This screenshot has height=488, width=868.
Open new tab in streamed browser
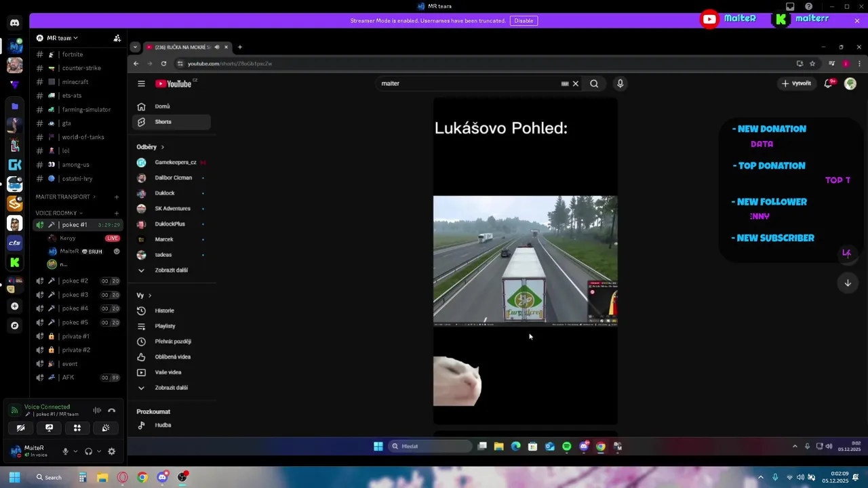click(240, 47)
